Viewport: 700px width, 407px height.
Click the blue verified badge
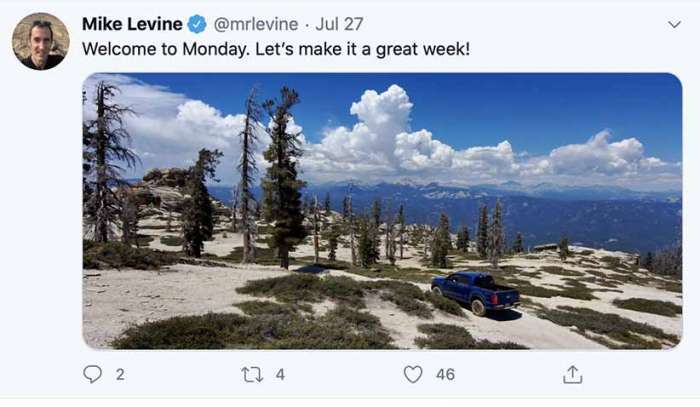(x=197, y=24)
